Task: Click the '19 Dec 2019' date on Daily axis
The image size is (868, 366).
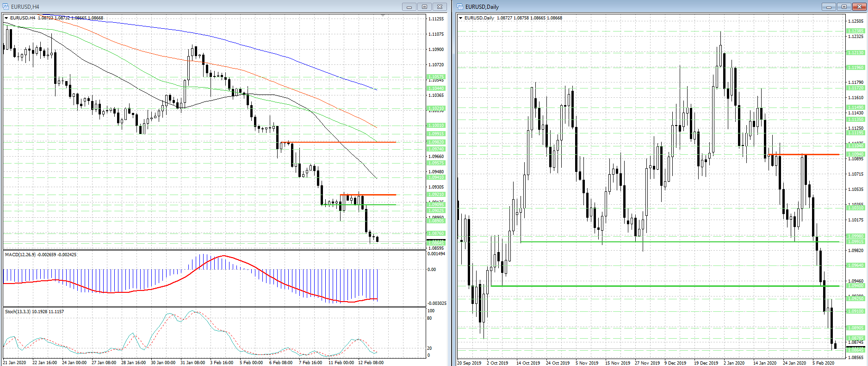Action: tap(706, 363)
